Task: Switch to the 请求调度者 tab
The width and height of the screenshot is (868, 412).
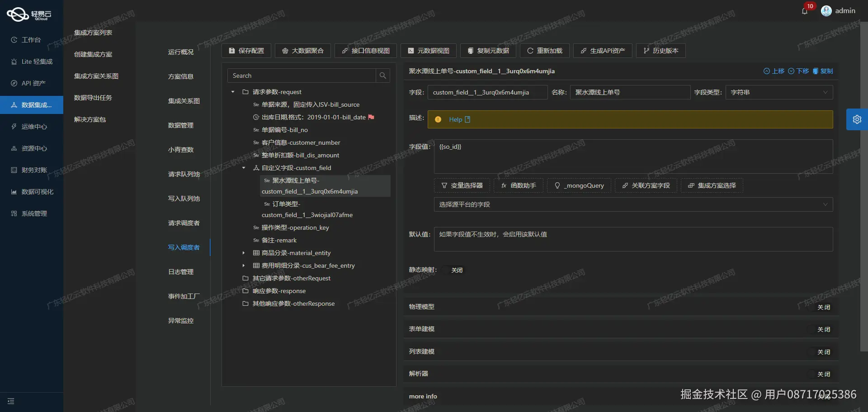Action: [x=184, y=223]
